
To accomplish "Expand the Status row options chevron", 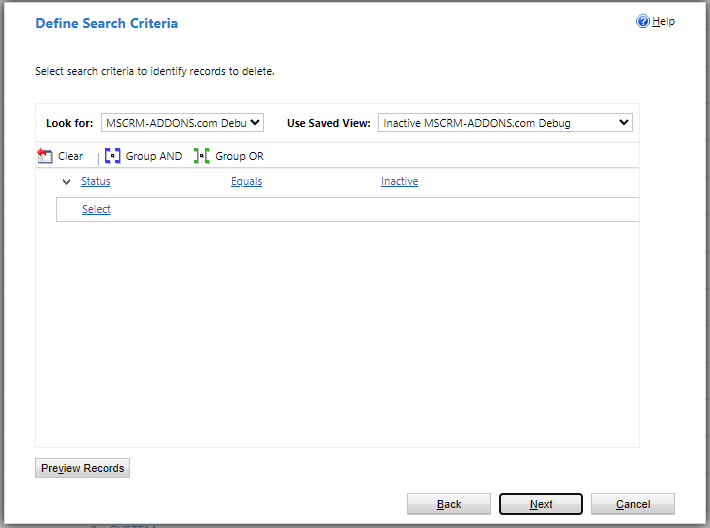I will 67,182.
